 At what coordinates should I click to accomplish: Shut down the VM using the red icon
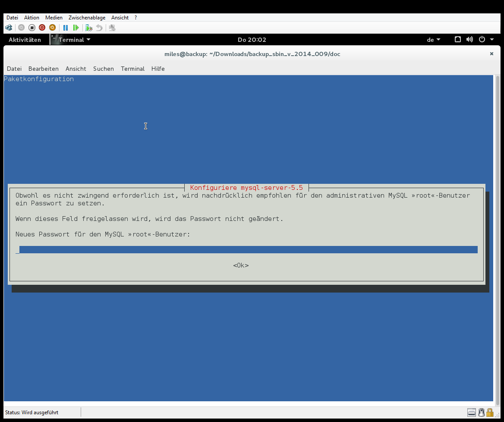[x=42, y=28]
